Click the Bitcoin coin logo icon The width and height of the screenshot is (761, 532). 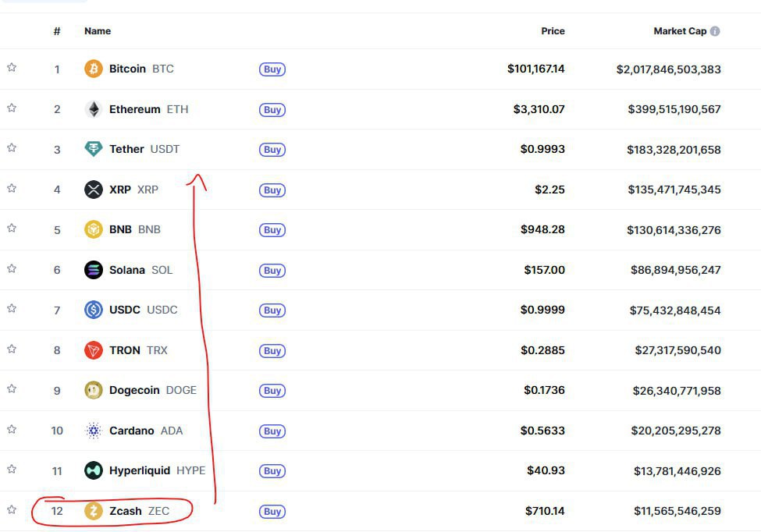tap(94, 69)
